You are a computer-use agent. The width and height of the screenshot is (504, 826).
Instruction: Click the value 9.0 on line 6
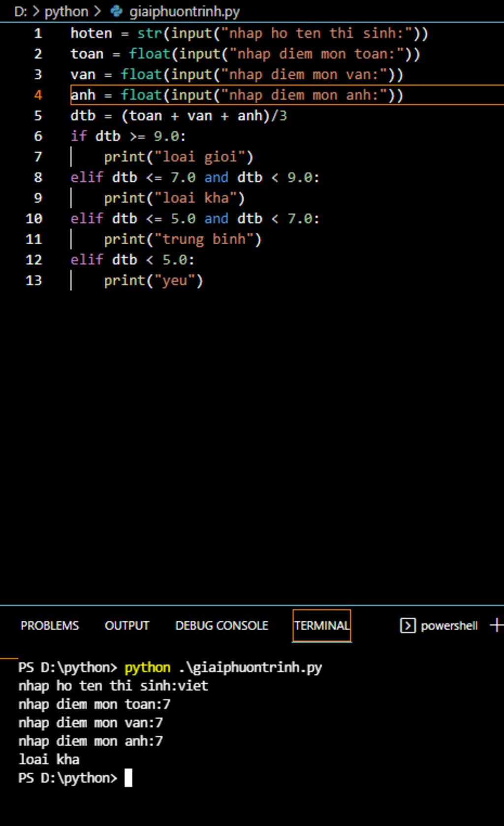pyautogui.click(x=166, y=136)
